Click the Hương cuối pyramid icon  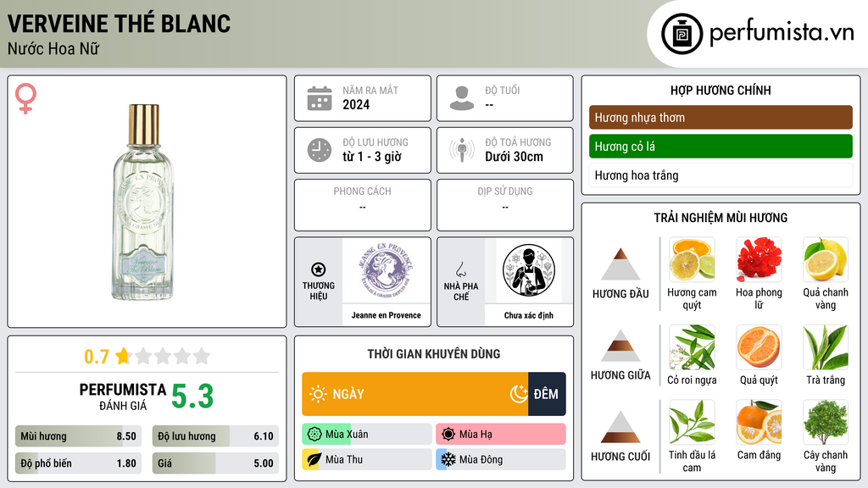click(620, 427)
